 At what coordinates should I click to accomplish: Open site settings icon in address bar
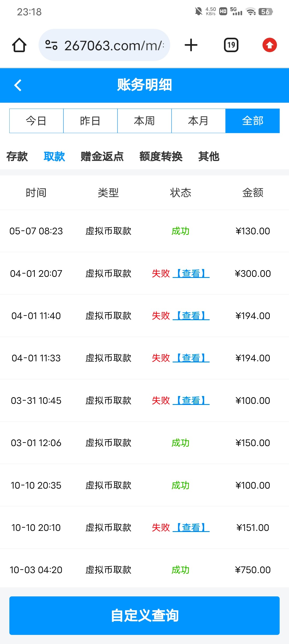tap(51, 45)
